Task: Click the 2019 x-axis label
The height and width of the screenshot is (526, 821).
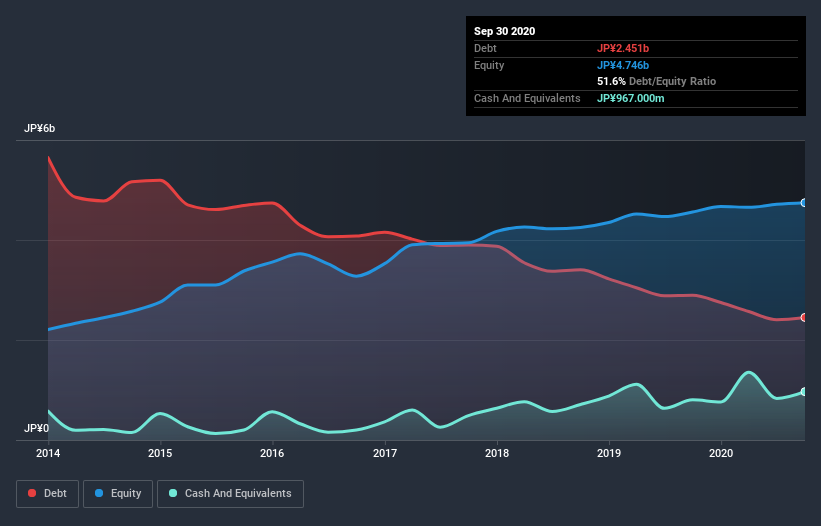Action: tap(609, 453)
